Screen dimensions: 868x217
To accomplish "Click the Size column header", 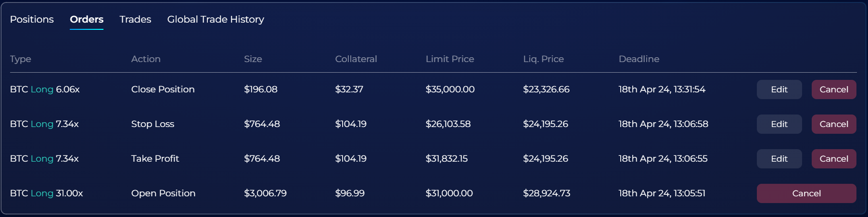I will [x=253, y=59].
